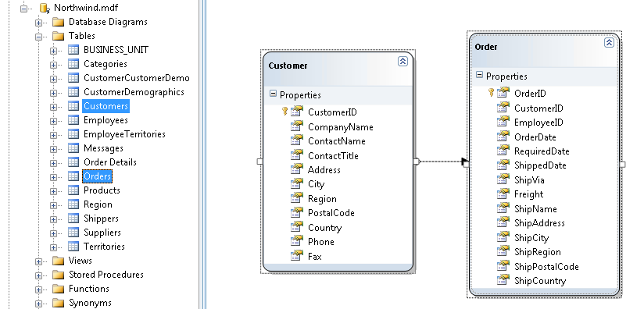Click the Customers table icon in the tree
The image size is (644, 309).
[73, 106]
